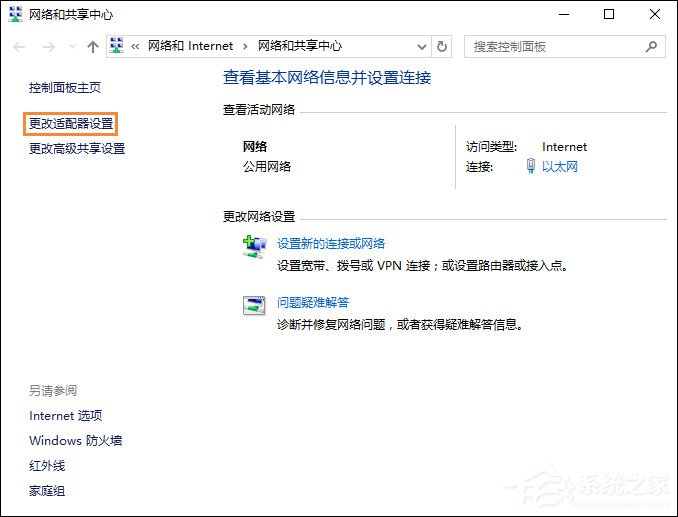Click the search magnifier icon
678x517 pixels.
pyautogui.click(x=651, y=46)
